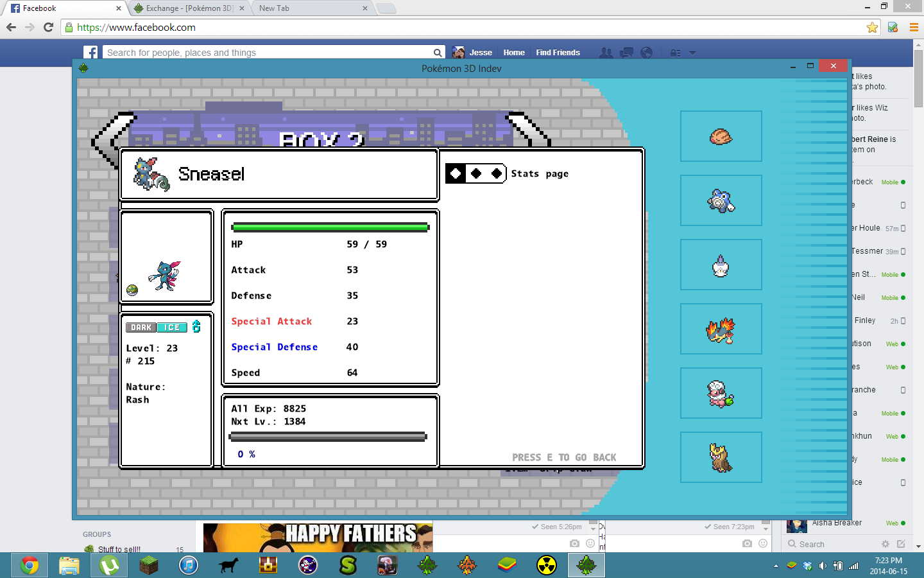The height and width of the screenshot is (578, 924).
Task: Expand the Facebook account dropdown arrow
Action: tap(692, 53)
